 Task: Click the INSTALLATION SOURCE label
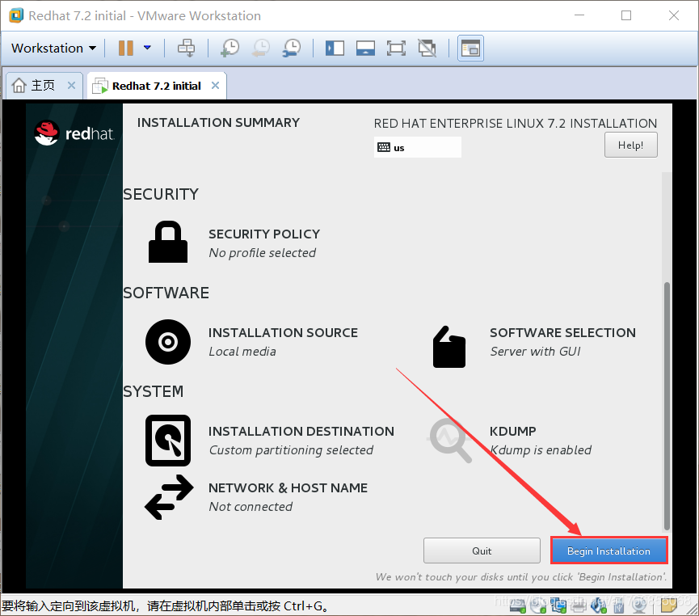click(283, 333)
